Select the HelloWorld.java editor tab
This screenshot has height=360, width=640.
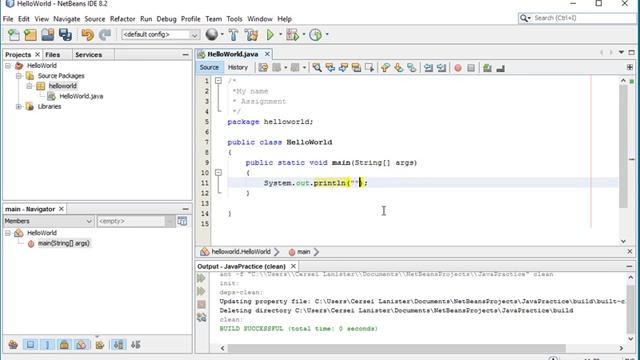[x=233, y=54]
